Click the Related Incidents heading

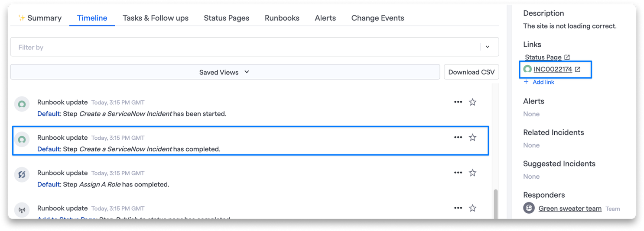tap(553, 132)
